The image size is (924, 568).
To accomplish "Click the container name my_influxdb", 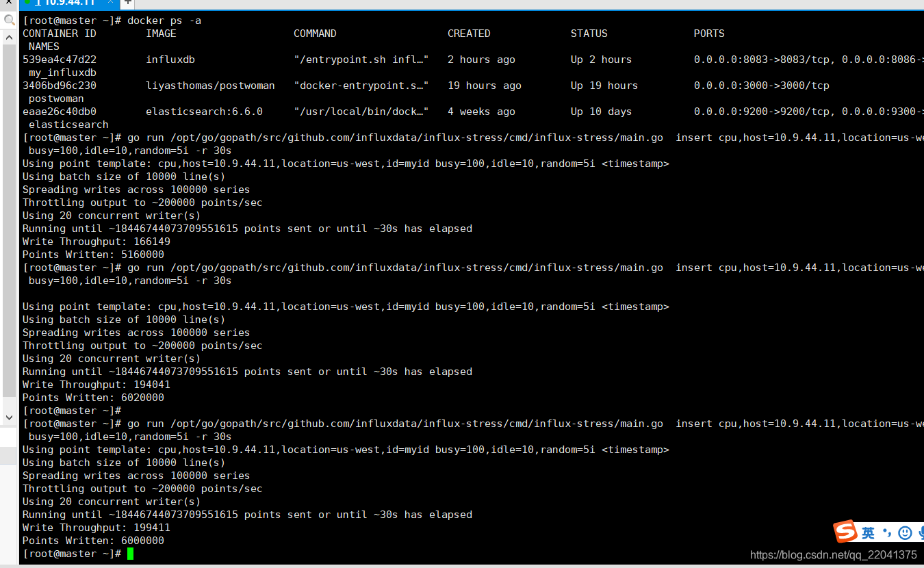I will click(62, 73).
